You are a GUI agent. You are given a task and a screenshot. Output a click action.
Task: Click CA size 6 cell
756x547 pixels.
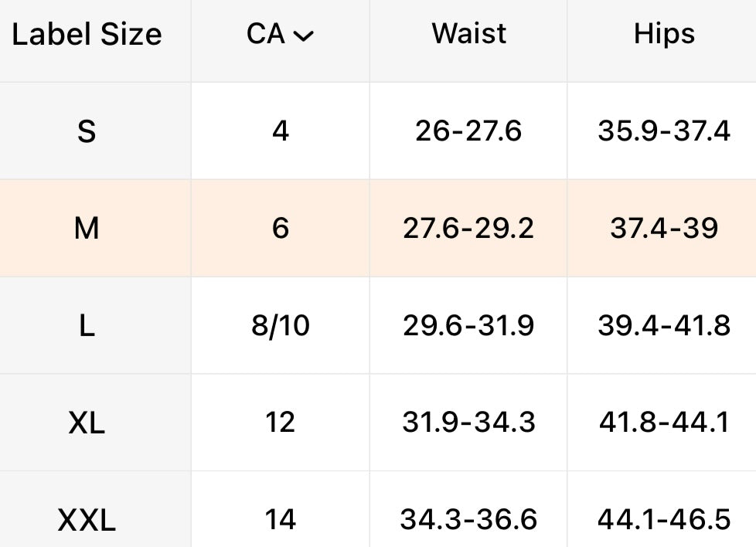[x=281, y=229]
